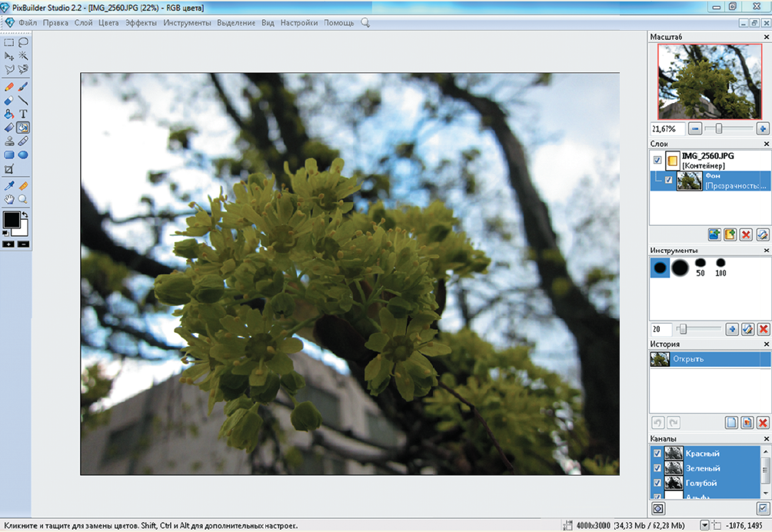Click the Открыть entry in История
772x532 pixels.
(x=709, y=359)
